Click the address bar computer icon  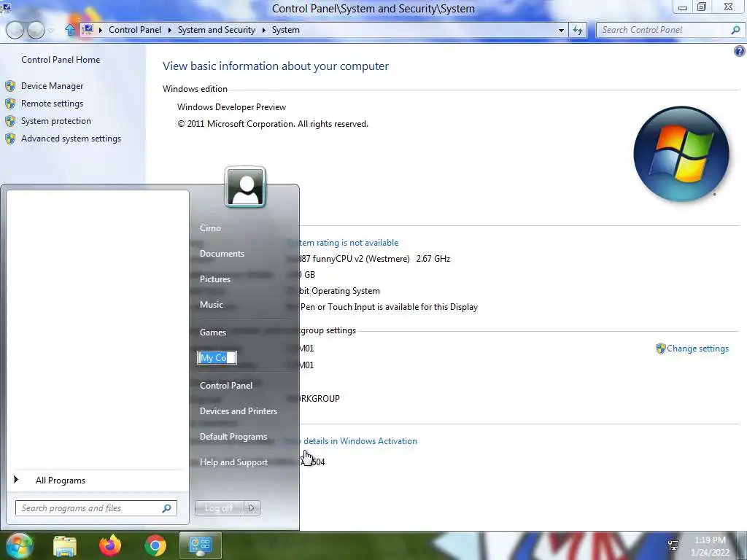88,29
